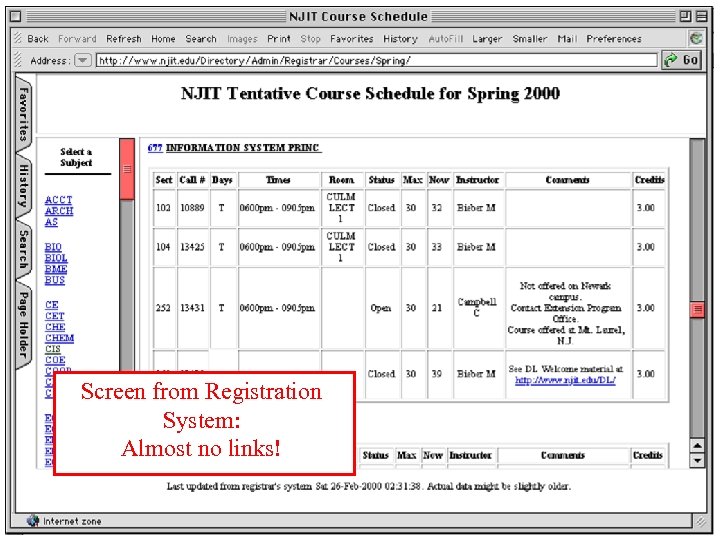
Task: Click the window zoom box in title bar
Action: click(686, 17)
